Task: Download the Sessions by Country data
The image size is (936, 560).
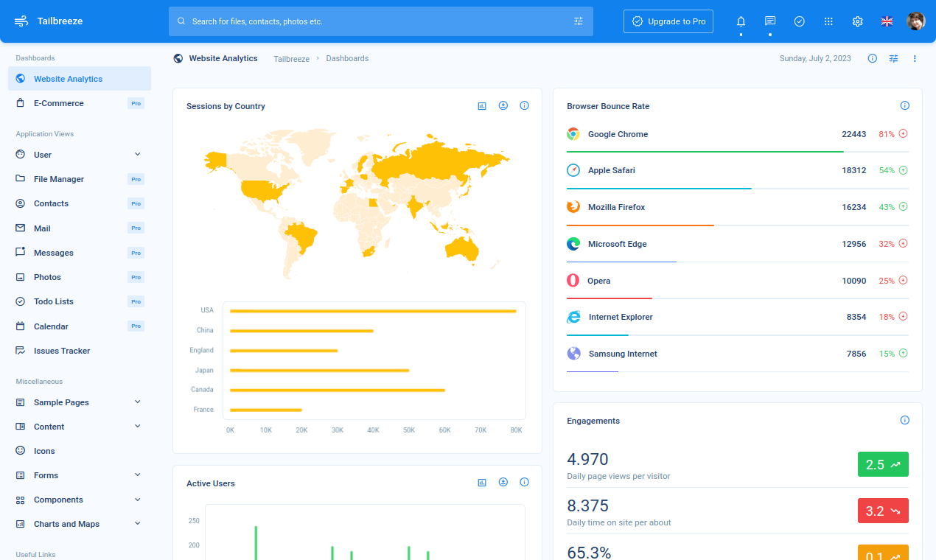Action: (x=503, y=106)
